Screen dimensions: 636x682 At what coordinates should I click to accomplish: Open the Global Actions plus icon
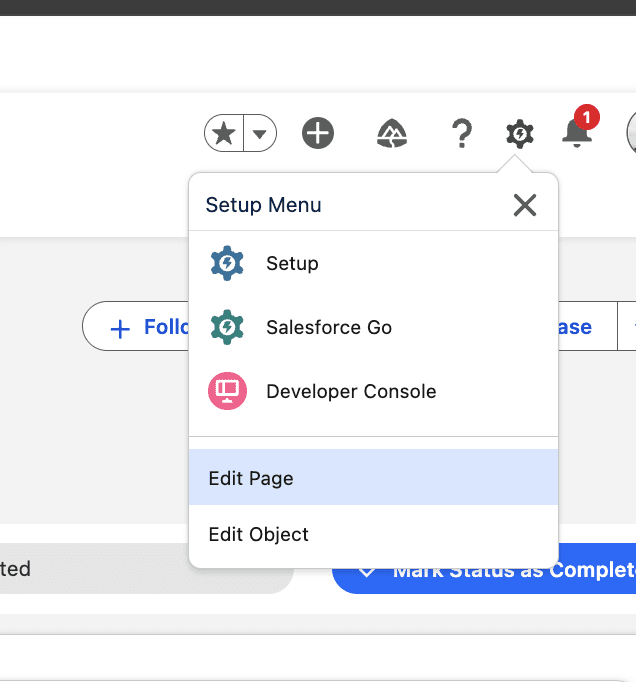point(318,133)
